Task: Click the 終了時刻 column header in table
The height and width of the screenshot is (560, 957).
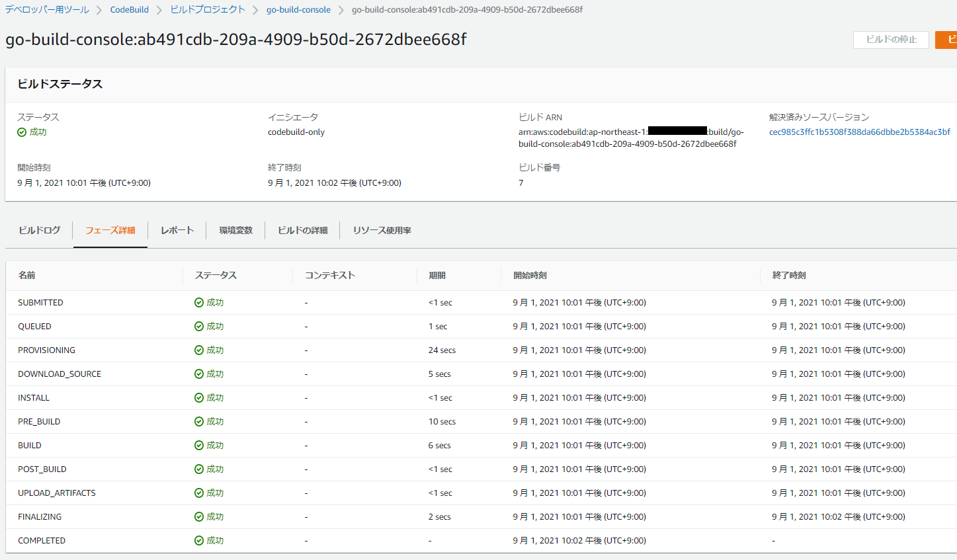Action: click(x=789, y=276)
